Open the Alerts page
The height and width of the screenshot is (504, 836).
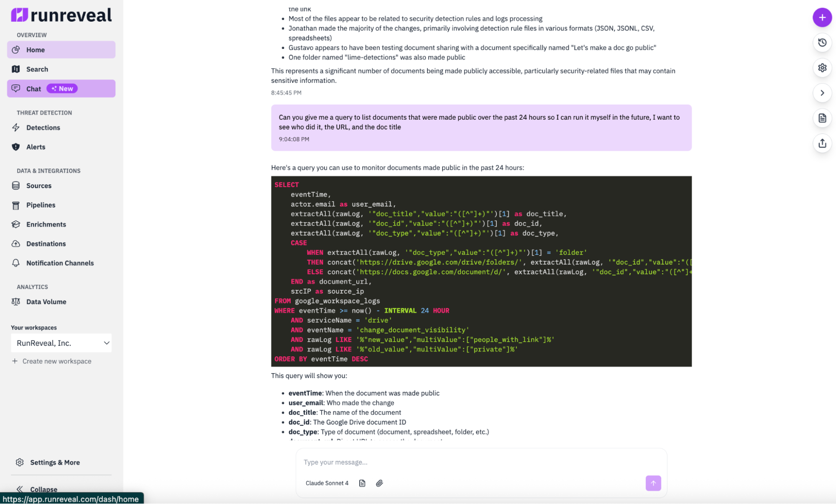click(61, 147)
